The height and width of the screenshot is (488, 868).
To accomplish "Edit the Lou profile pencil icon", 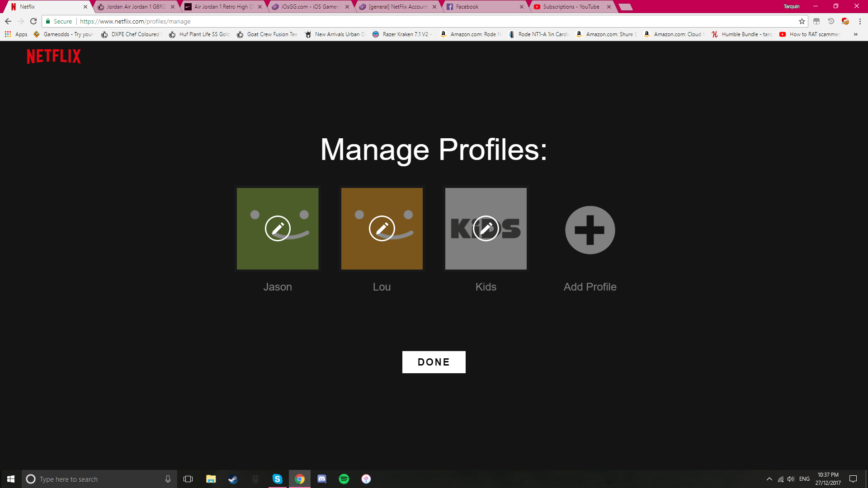I will click(x=382, y=229).
